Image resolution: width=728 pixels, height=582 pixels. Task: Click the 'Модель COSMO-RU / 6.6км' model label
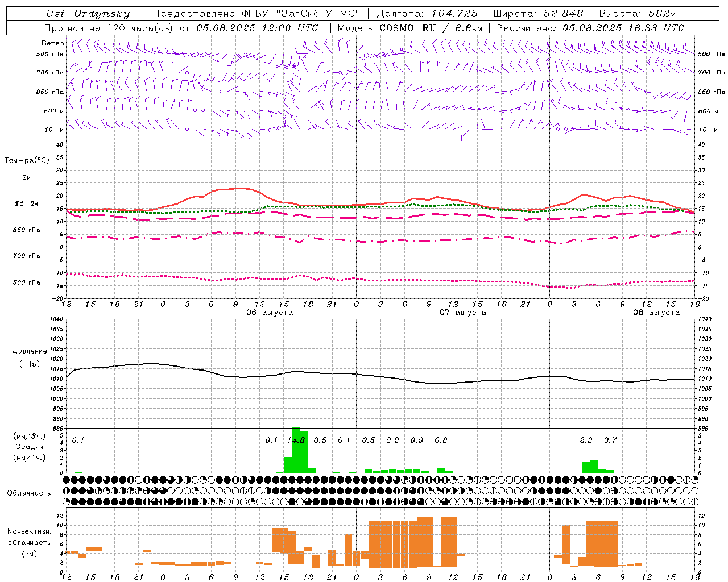point(410,27)
